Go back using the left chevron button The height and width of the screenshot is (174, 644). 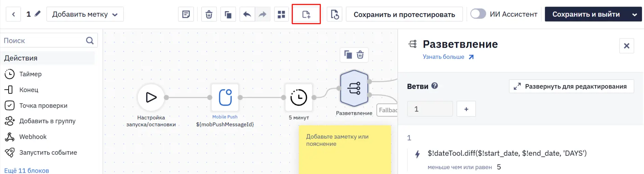click(13, 14)
